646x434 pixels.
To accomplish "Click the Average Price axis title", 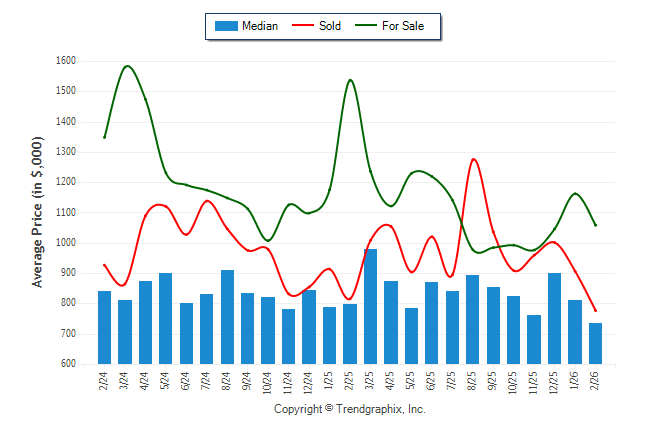I will point(38,212).
